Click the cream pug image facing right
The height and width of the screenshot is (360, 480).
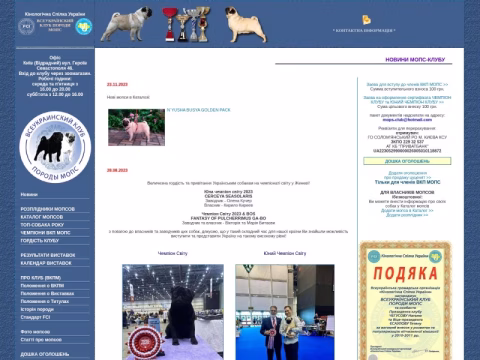(246, 25)
